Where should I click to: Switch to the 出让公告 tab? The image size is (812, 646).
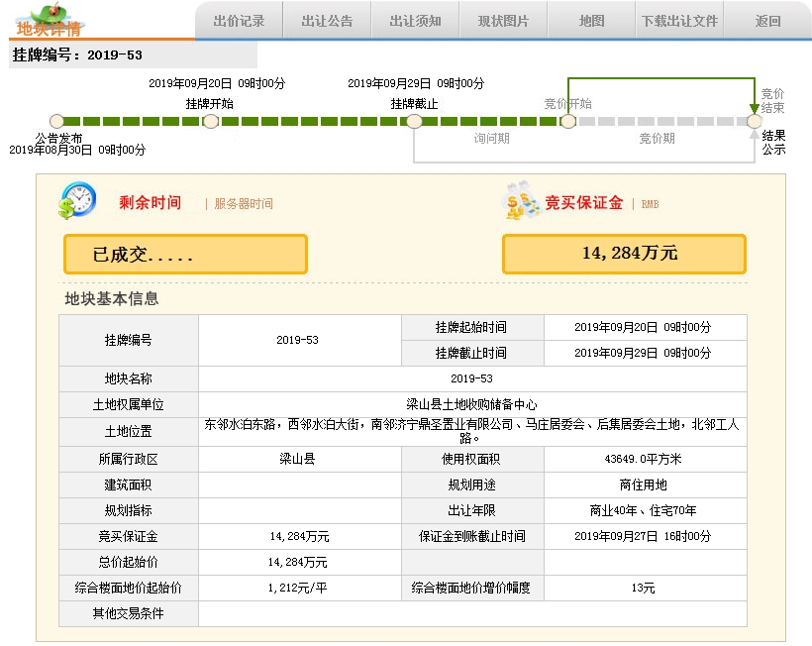tap(328, 21)
